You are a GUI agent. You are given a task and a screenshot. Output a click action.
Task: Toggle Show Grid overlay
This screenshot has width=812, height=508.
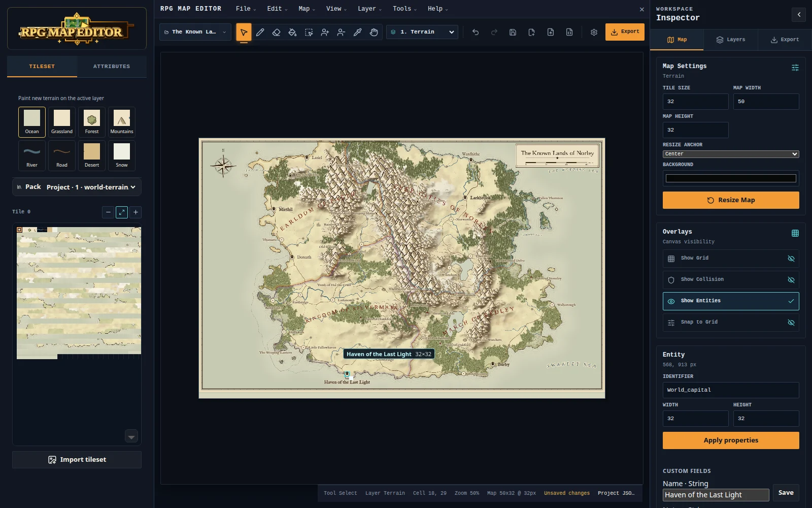tap(731, 259)
